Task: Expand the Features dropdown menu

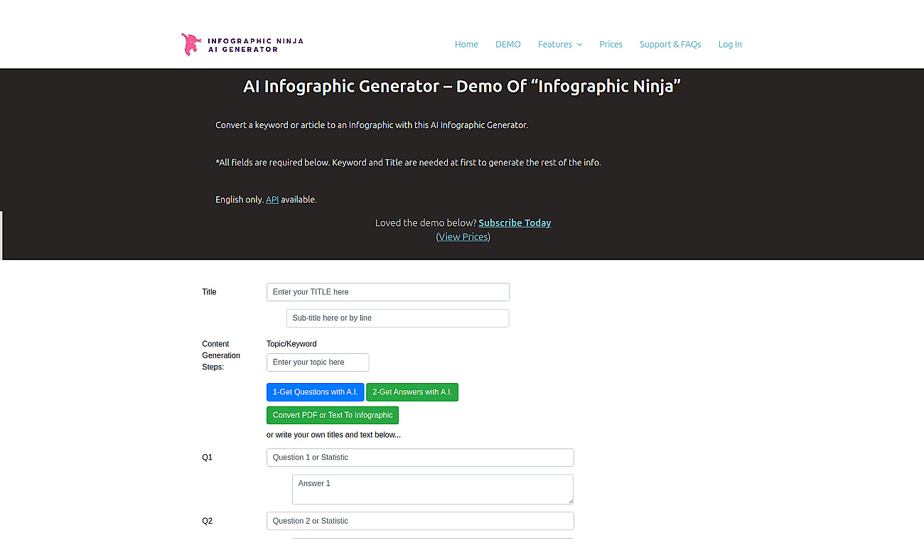Action: pyautogui.click(x=560, y=44)
